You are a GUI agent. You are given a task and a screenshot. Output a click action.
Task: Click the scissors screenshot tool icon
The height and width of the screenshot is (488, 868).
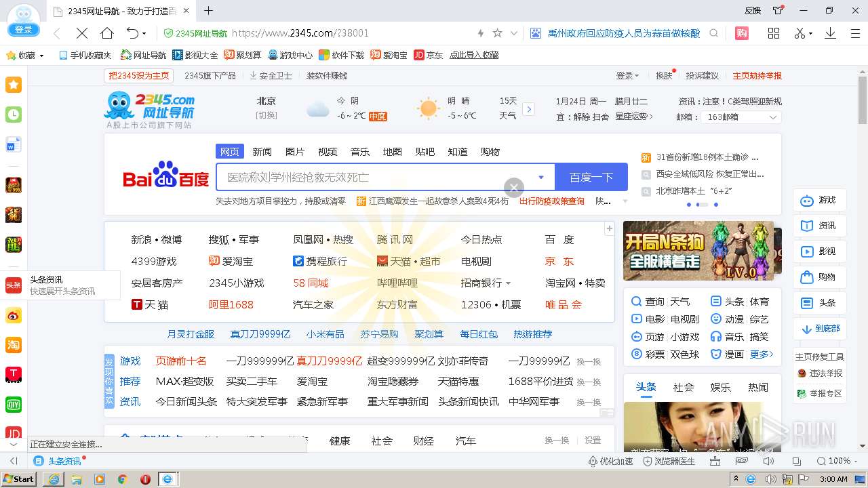[x=800, y=33]
